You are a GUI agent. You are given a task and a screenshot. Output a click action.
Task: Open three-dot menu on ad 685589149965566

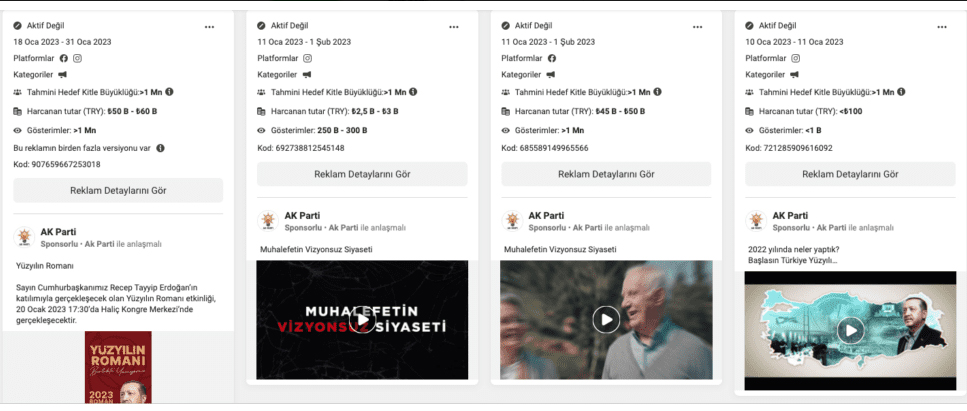click(697, 27)
